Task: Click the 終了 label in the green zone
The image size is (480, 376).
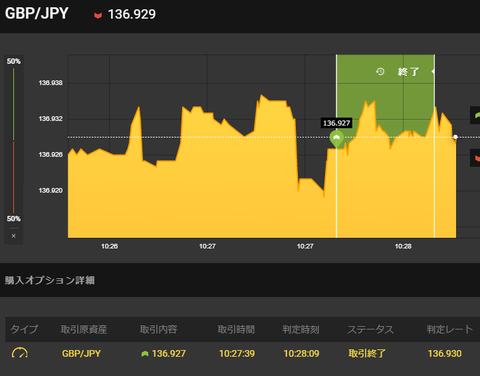Action: click(408, 72)
